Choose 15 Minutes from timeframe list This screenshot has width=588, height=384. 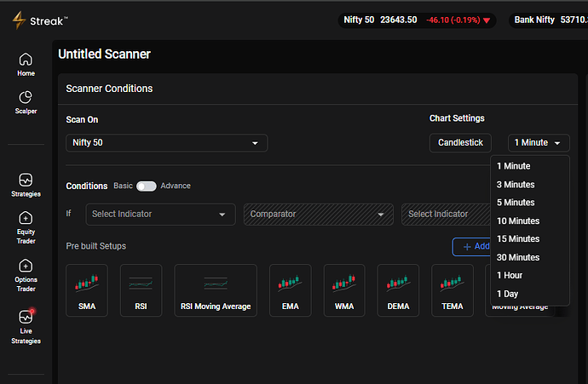(x=530, y=238)
